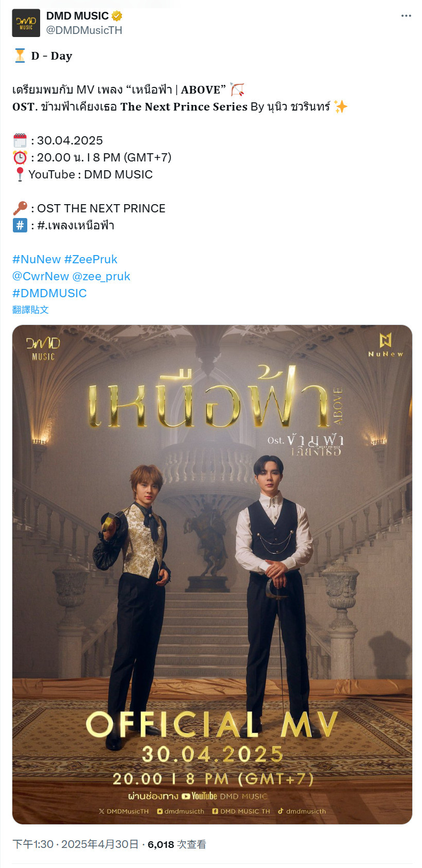Click the calendar emoji beside 30.04.2025
This screenshot has height=868, width=422.
tap(20, 140)
